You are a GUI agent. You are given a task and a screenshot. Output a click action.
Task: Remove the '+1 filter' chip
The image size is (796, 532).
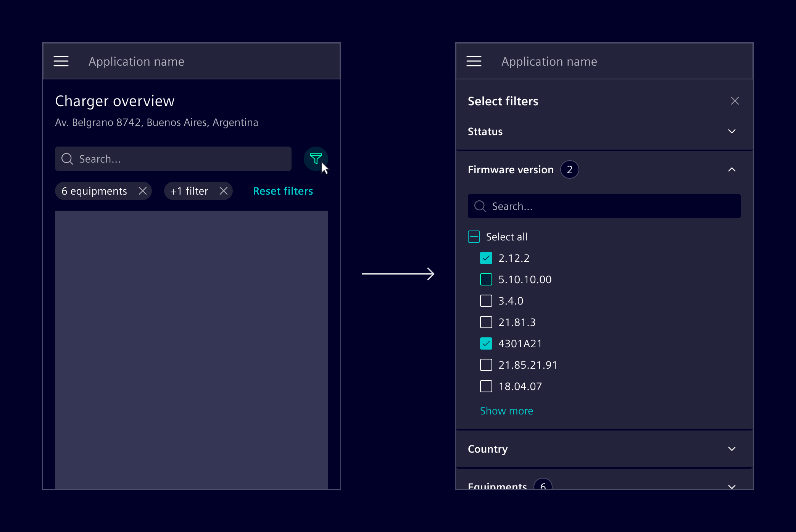click(x=224, y=191)
